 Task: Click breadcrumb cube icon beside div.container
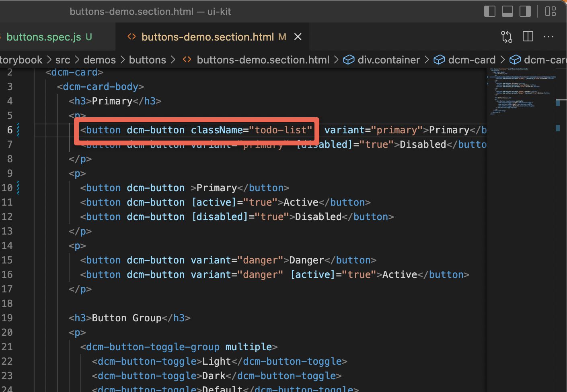(349, 60)
